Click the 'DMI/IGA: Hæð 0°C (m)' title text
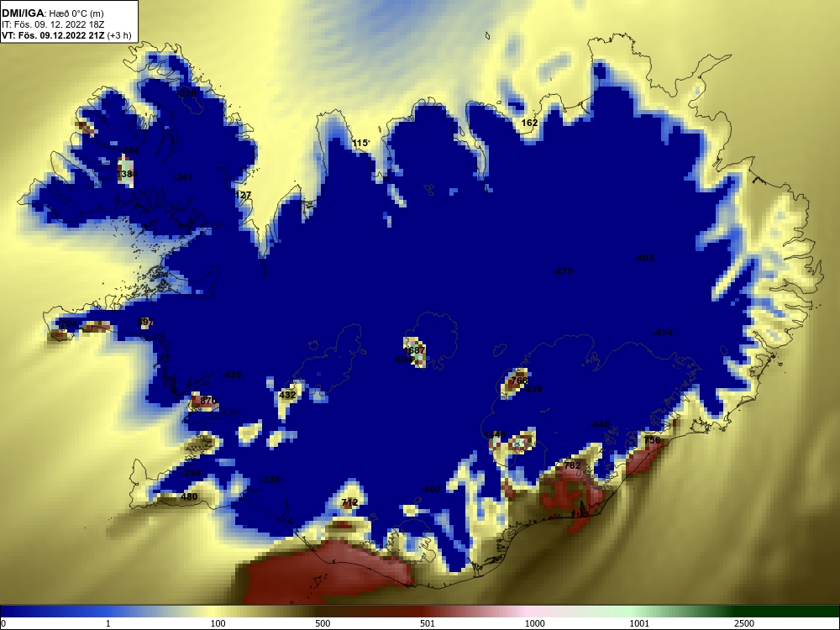840x630 pixels. pos(52,13)
